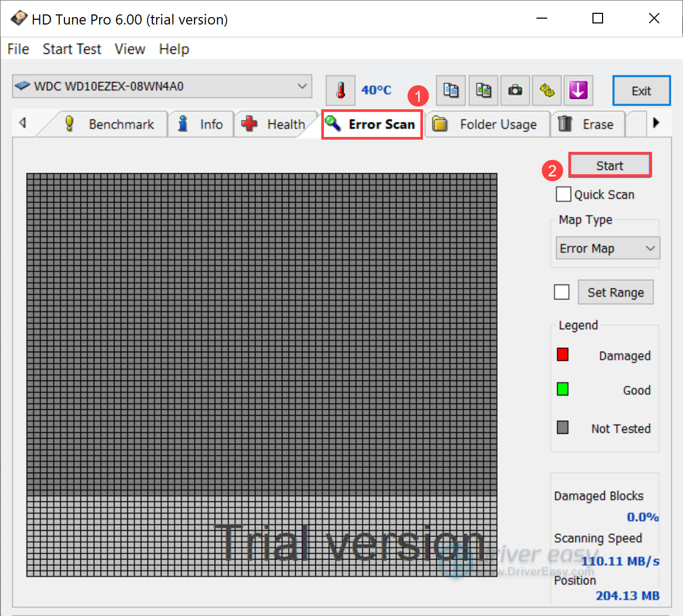Click the camera save screenshot icon

coord(515,90)
